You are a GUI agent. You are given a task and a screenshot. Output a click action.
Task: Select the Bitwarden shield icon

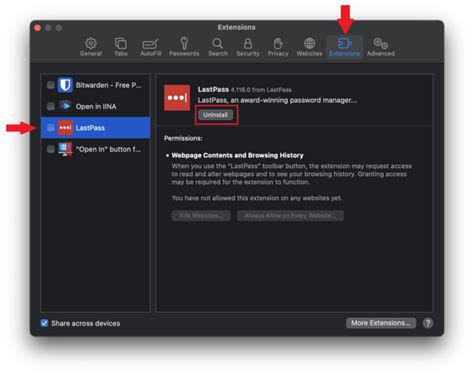65,85
